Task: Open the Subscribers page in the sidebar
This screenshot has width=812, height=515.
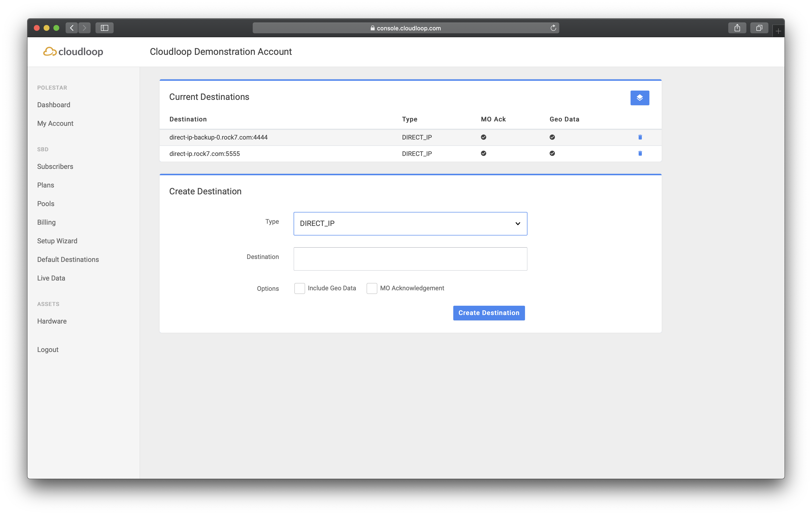Action: pyautogui.click(x=55, y=166)
